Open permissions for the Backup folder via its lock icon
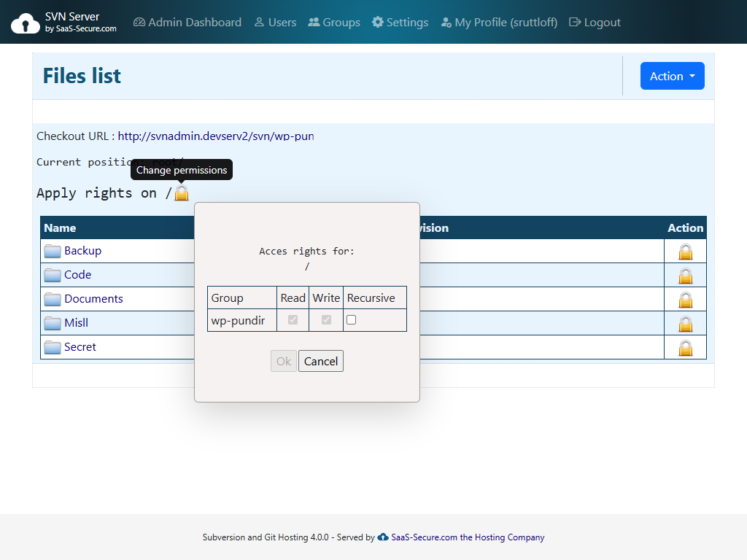Image resolution: width=747 pixels, height=560 pixels. click(x=685, y=251)
